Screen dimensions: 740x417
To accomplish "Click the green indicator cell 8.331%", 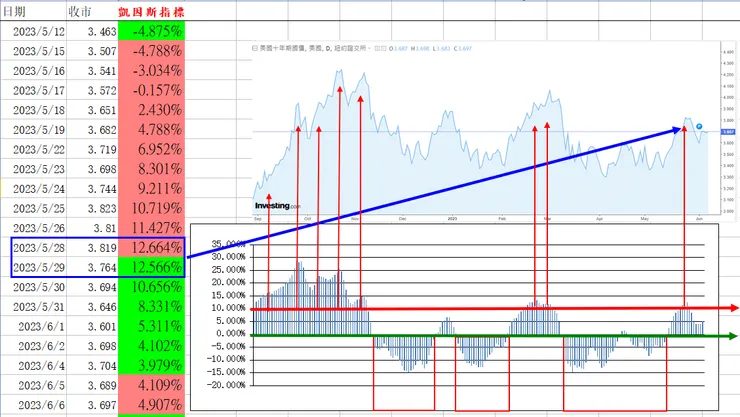I will point(151,307).
